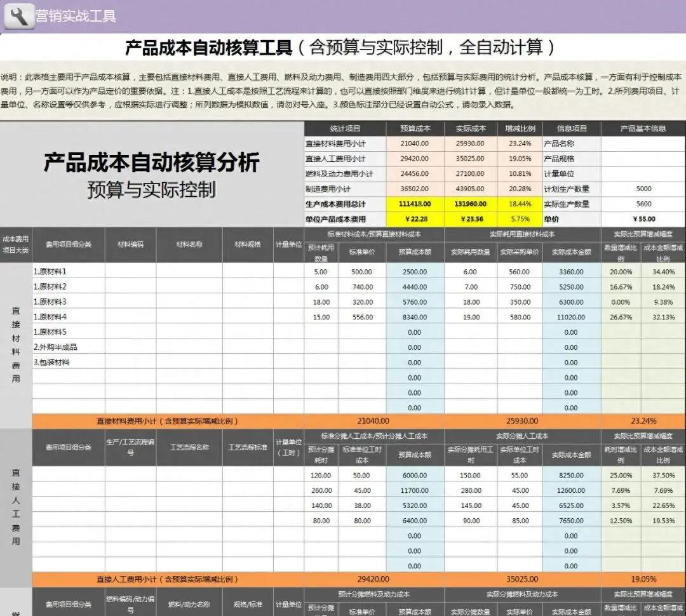Click the 5760.00 budget cost cell
Viewport: 686px width, 616px height.
[x=415, y=302]
